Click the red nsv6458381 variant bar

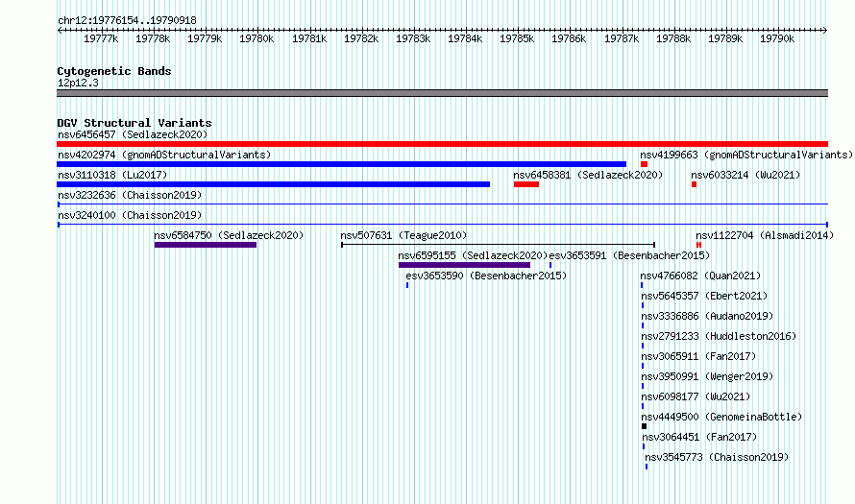point(526,184)
